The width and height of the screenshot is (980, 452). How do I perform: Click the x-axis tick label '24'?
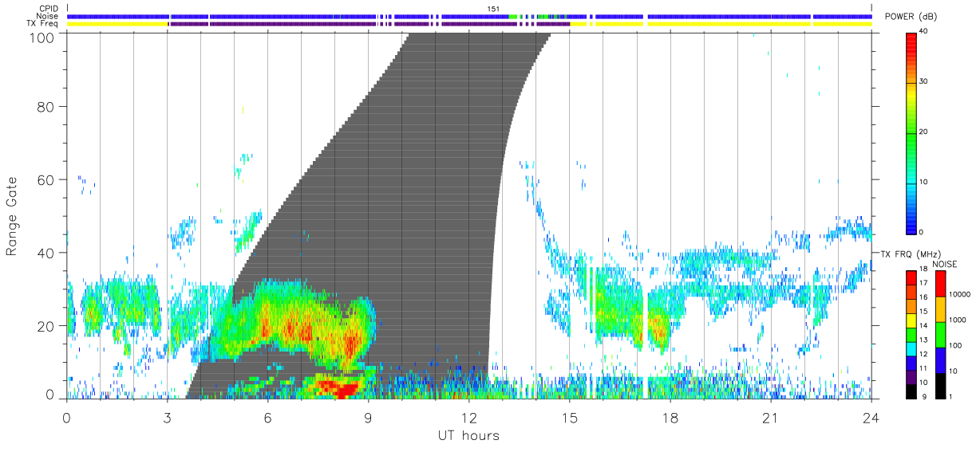(871, 417)
